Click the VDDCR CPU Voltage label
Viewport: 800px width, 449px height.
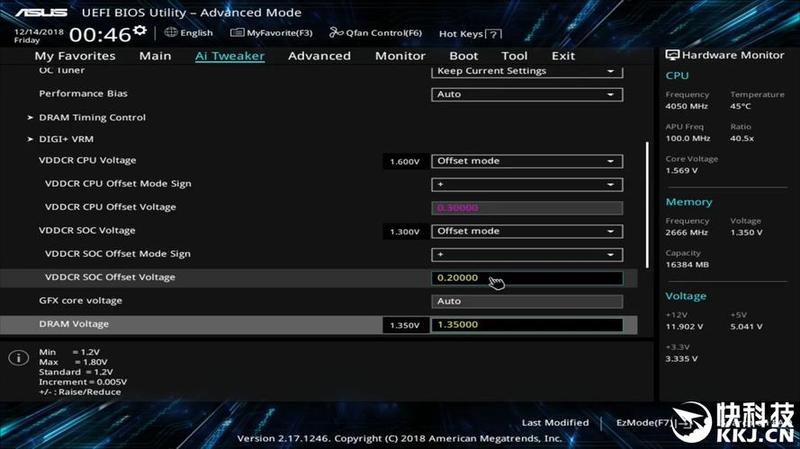[x=87, y=160]
